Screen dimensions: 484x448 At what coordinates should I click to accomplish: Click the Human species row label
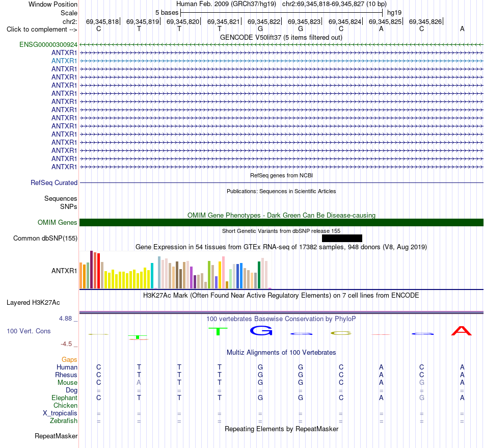point(67,367)
